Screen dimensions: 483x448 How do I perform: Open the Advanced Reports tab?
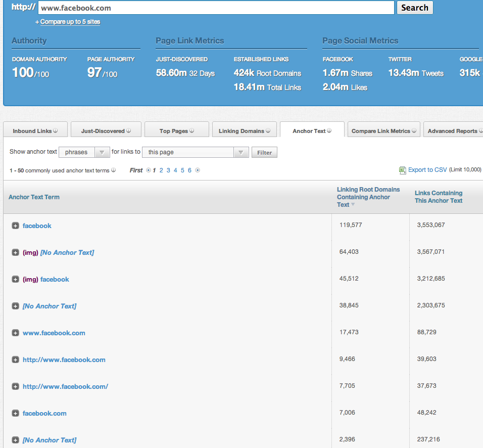(x=453, y=129)
